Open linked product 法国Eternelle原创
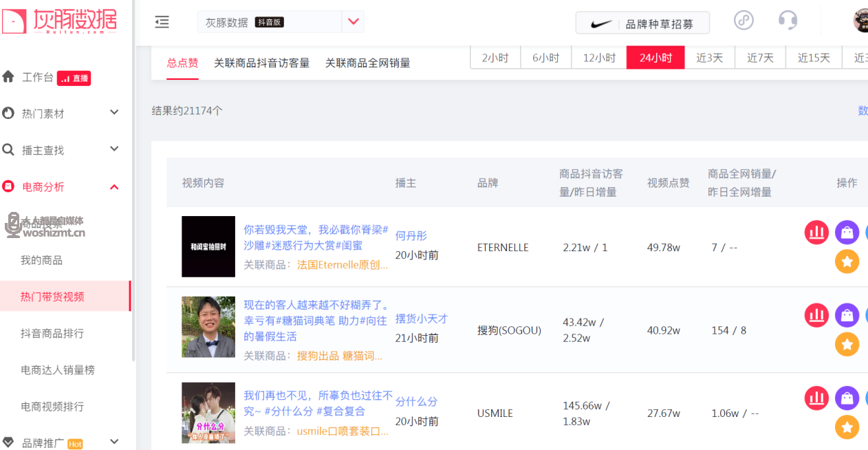Image resolution: width=868 pixels, height=450 pixels. pos(343,264)
